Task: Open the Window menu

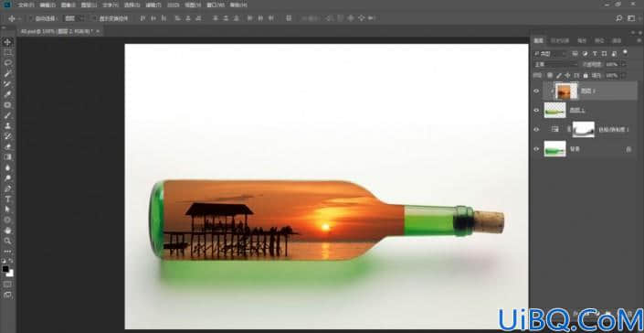Action: (x=215, y=5)
